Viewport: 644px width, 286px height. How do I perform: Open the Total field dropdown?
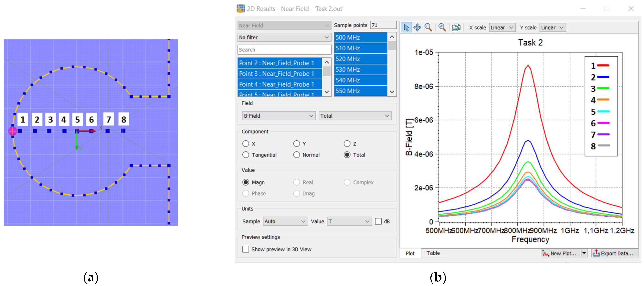[x=355, y=116]
